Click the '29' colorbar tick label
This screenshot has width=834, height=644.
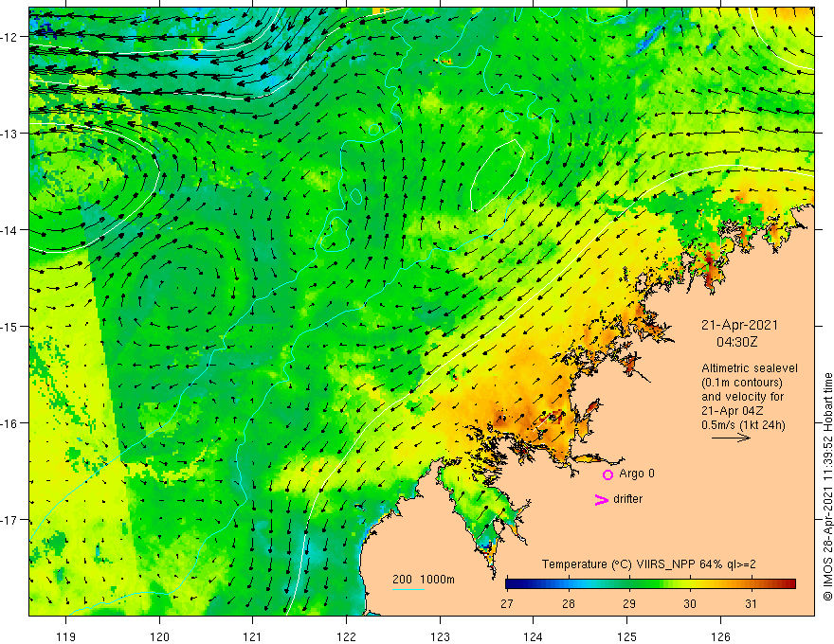(x=629, y=603)
